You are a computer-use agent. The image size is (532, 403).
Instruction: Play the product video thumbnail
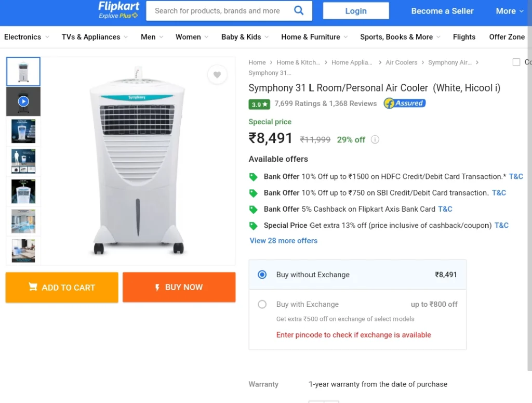23,101
